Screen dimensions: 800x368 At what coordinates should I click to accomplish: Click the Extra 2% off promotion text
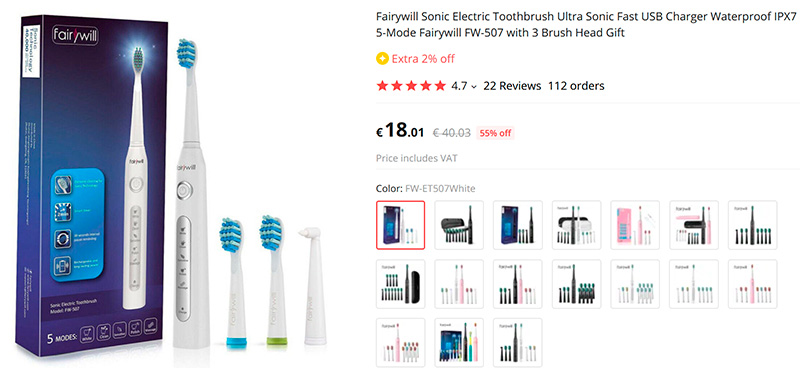[423, 59]
